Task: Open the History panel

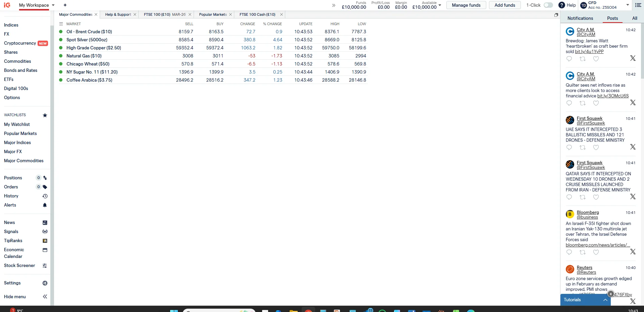Action: coord(11,196)
